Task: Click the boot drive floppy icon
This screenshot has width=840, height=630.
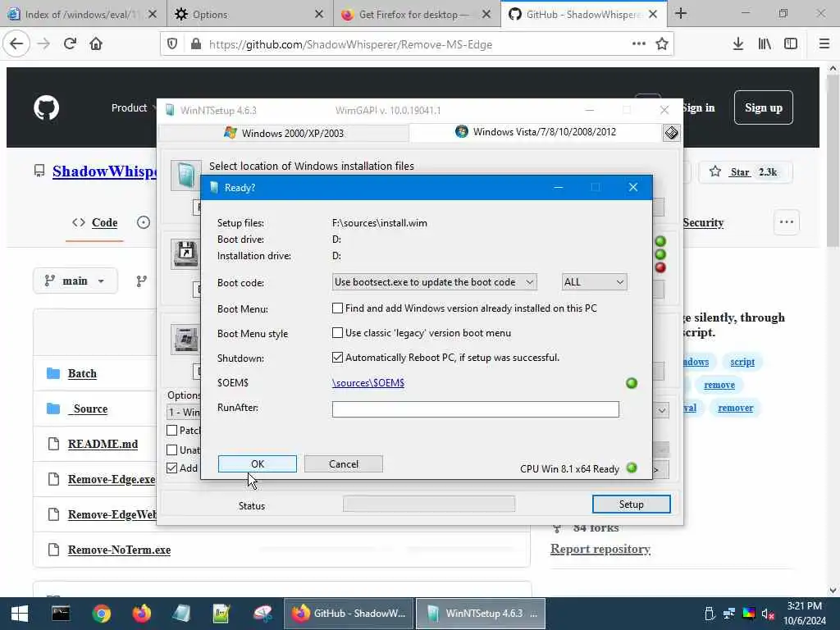Action: (186, 253)
